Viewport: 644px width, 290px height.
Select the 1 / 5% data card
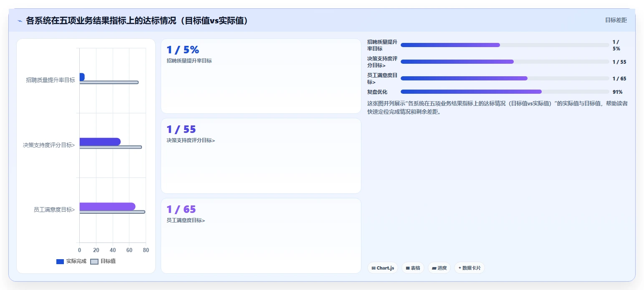(261, 76)
